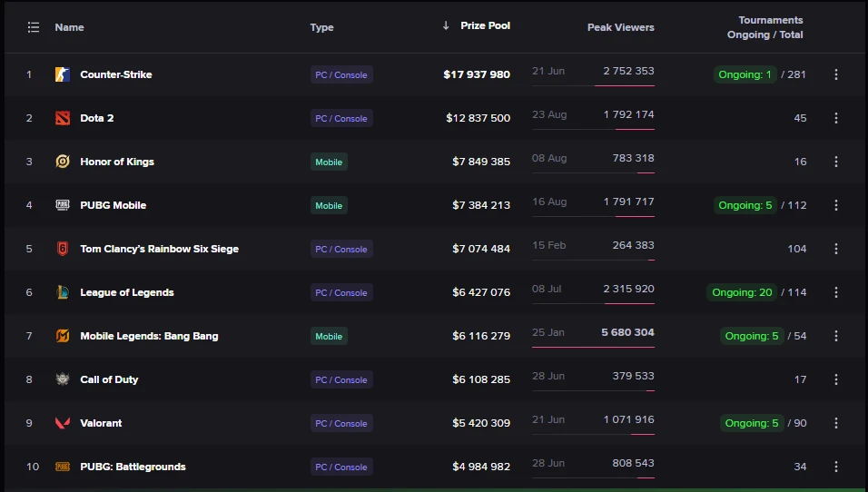Sort by the Peak Viewers column header
Viewport: 868px width, 492px height.
tap(620, 27)
